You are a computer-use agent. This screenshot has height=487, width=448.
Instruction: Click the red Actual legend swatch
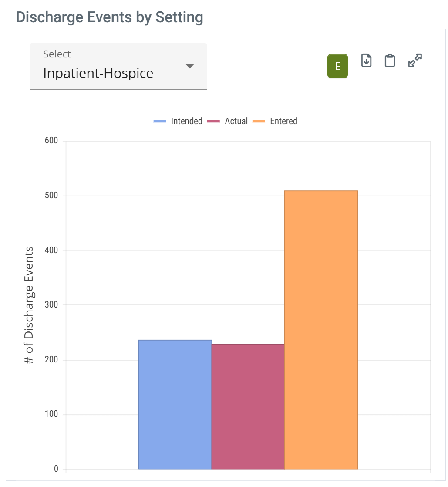pos(214,121)
